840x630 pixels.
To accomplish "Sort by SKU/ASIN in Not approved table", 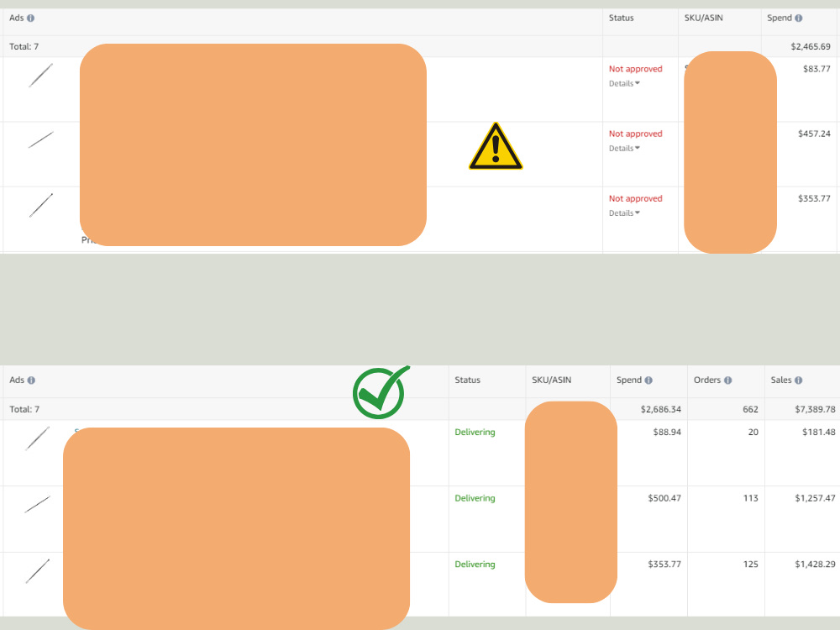I will [x=703, y=18].
